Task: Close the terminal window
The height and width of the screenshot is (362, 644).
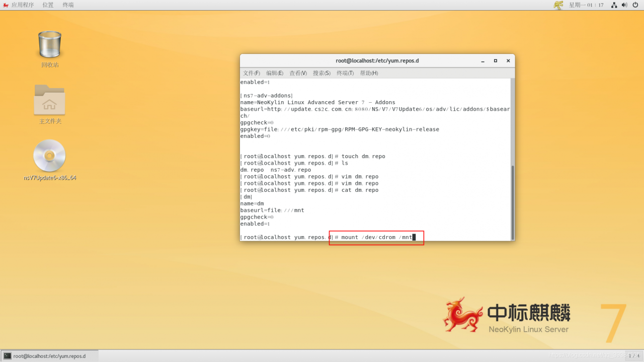Action: click(508, 61)
